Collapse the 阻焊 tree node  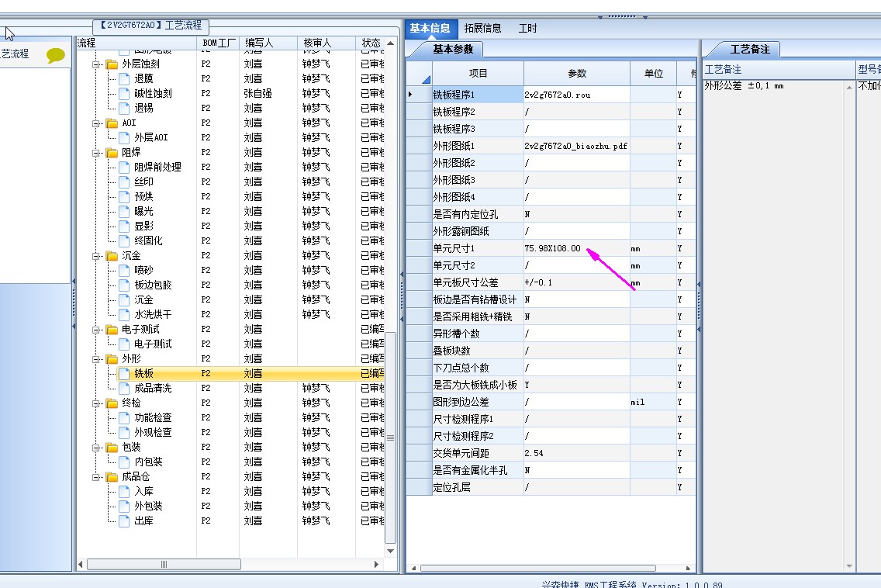click(96, 153)
